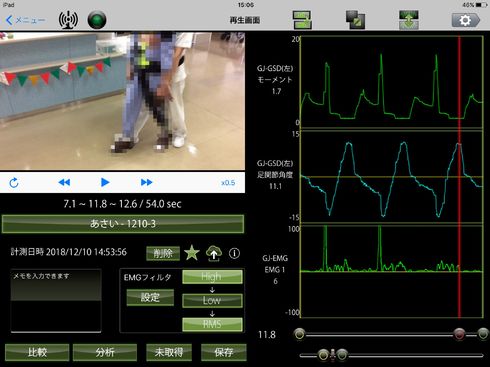Tap the right zoom slider knob

tap(342, 355)
